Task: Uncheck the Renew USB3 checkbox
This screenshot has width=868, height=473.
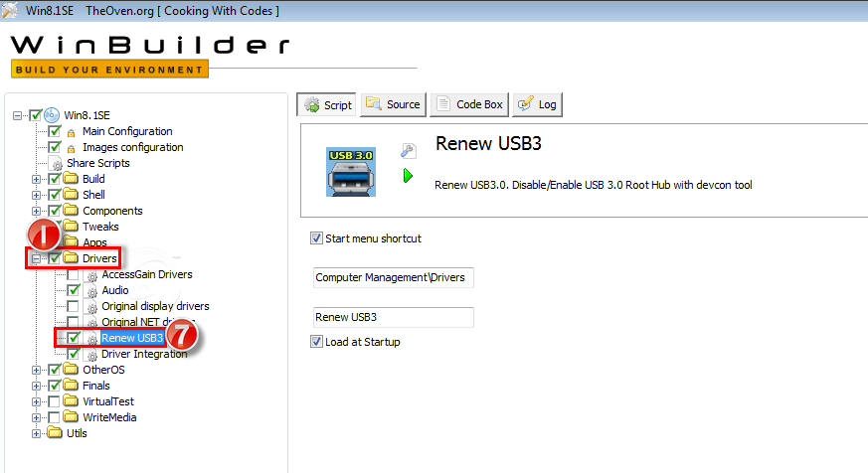Action: [x=74, y=338]
